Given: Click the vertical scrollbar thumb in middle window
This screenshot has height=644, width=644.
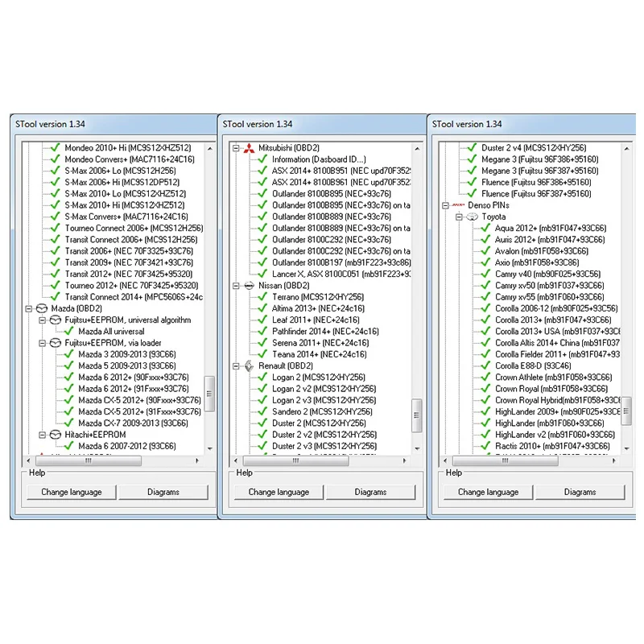Looking at the screenshot, I should click(417, 415).
